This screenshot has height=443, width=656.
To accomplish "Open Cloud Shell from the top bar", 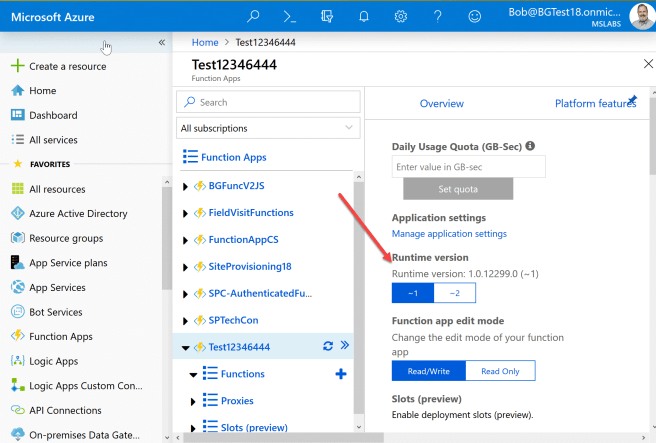I will pos(291,16).
